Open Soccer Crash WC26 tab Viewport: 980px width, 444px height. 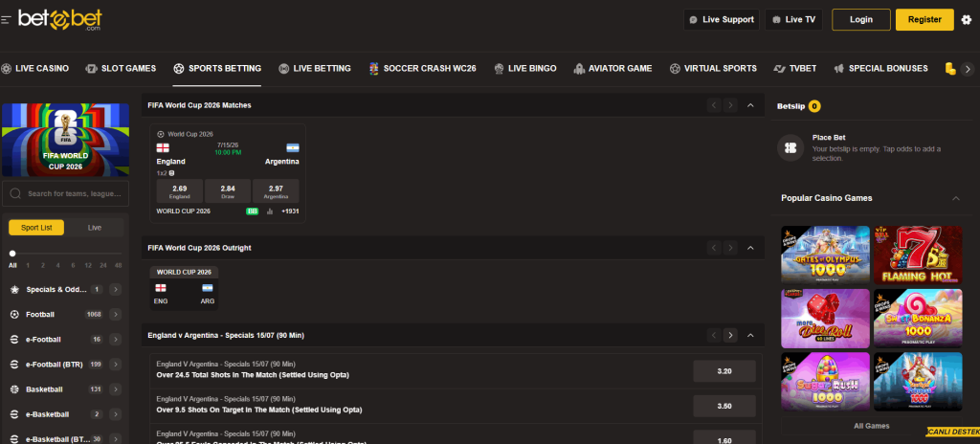click(422, 69)
